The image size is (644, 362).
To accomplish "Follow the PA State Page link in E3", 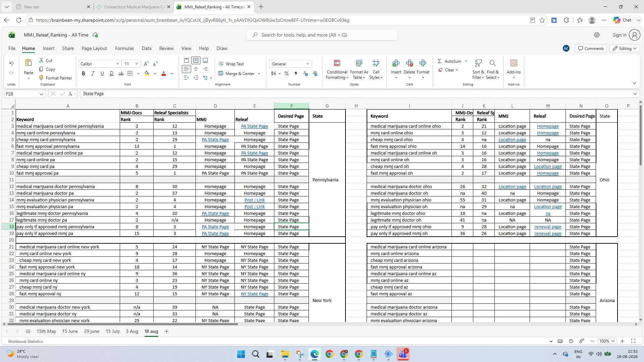I will pyautogui.click(x=254, y=126).
